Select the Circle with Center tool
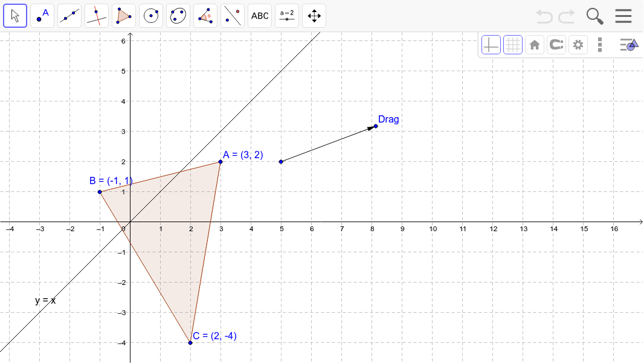Viewport: 644px width, 364px height. tap(150, 16)
